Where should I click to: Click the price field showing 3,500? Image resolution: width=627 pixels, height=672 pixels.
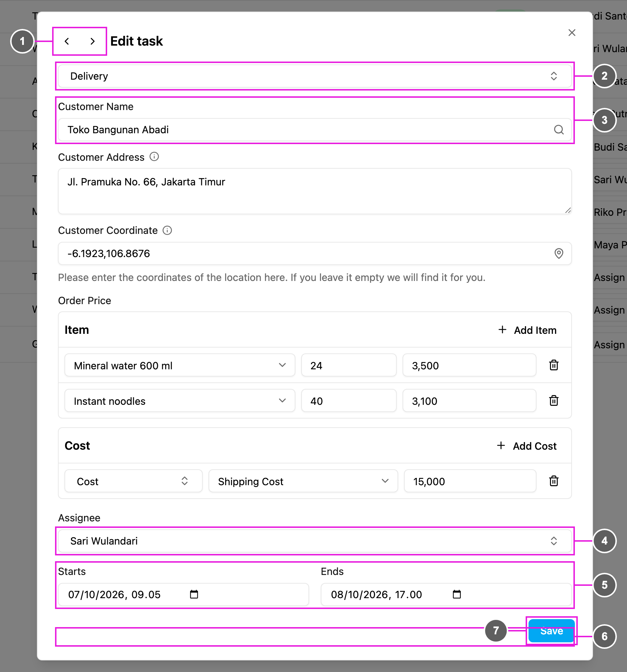pyautogui.click(x=470, y=365)
